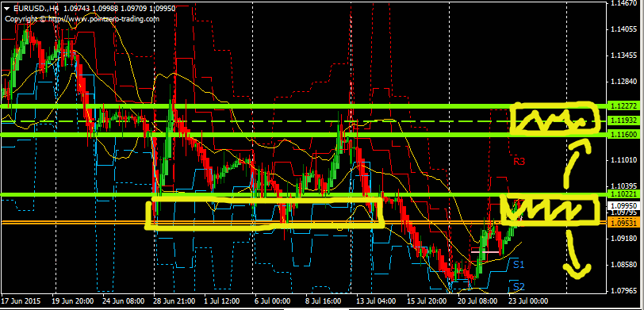This screenshot has height=310, width=644.
Task: Select the small pink horizontal line marker
Action: coord(485,251)
